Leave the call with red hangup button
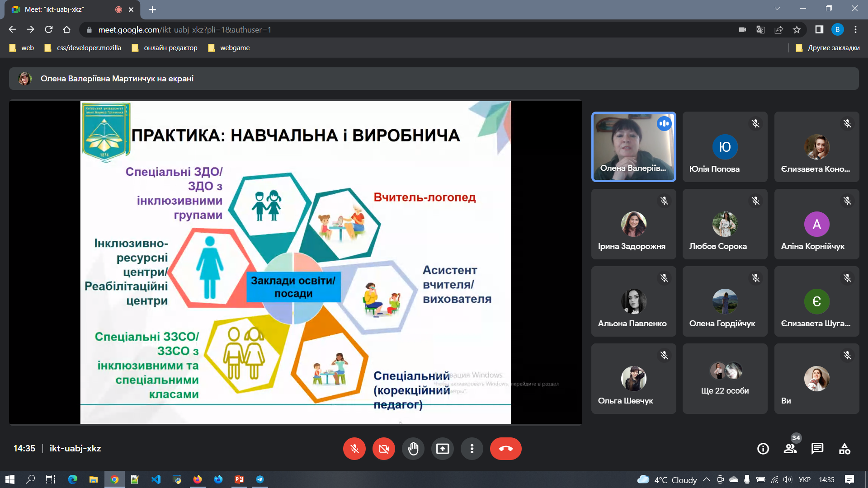 tap(505, 449)
